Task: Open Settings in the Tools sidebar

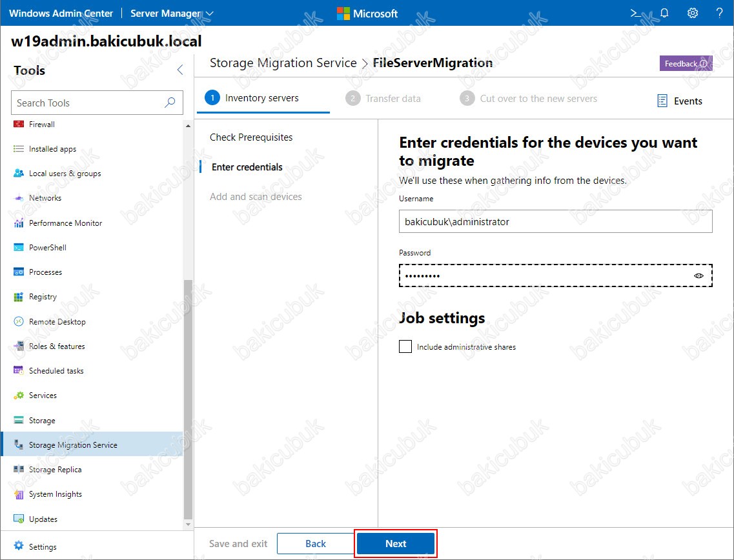Action: (x=35, y=546)
